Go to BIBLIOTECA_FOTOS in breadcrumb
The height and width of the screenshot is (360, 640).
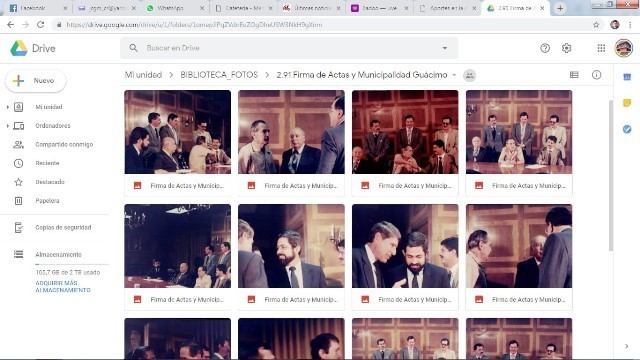219,75
